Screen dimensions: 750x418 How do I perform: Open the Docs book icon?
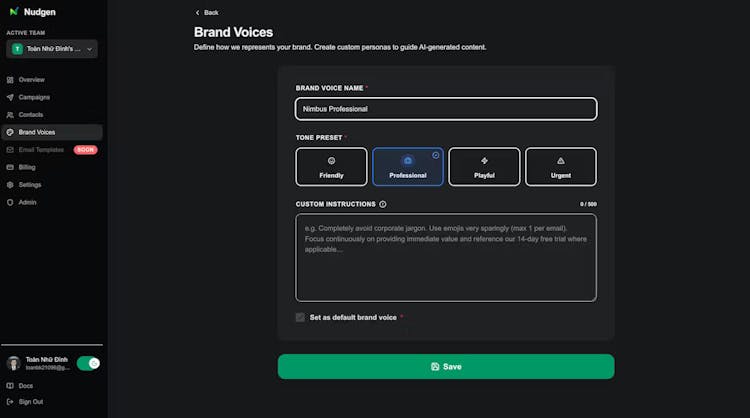point(10,385)
